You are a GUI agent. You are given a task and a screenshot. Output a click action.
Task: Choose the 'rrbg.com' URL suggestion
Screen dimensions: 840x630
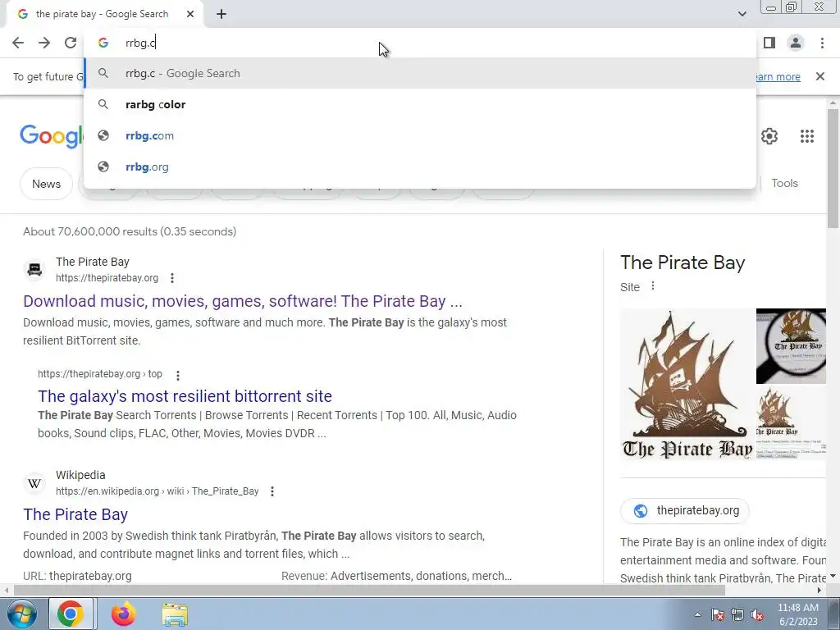pos(420,135)
